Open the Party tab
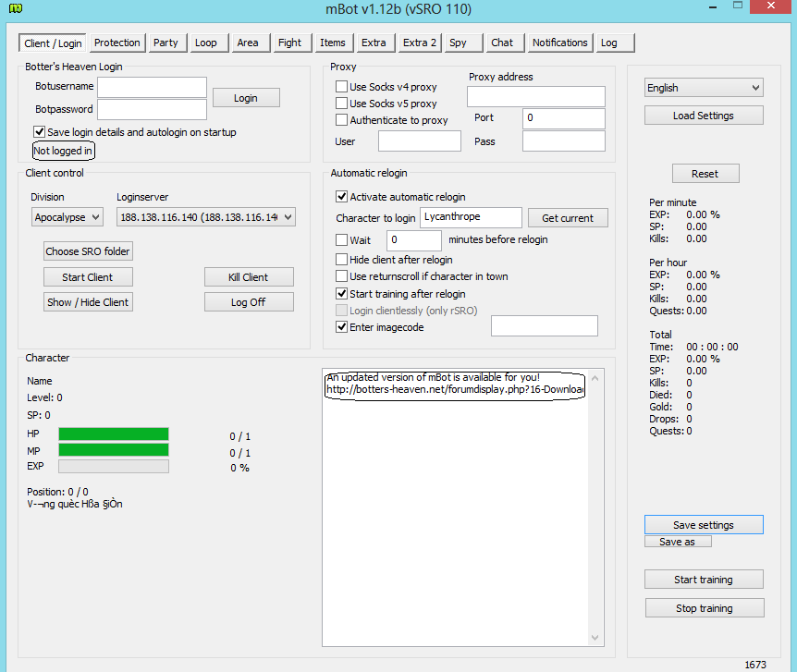 166,43
